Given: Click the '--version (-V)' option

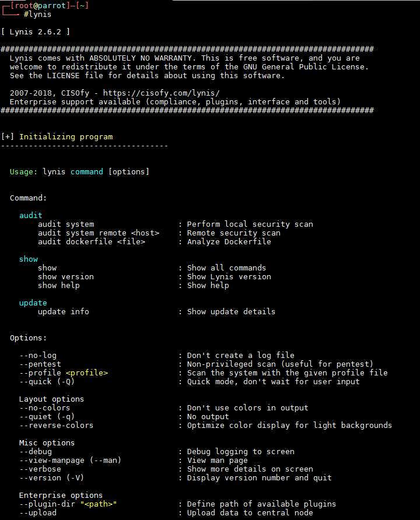Looking at the screenshot, I should pyautogui.click(x=51, y=478).
